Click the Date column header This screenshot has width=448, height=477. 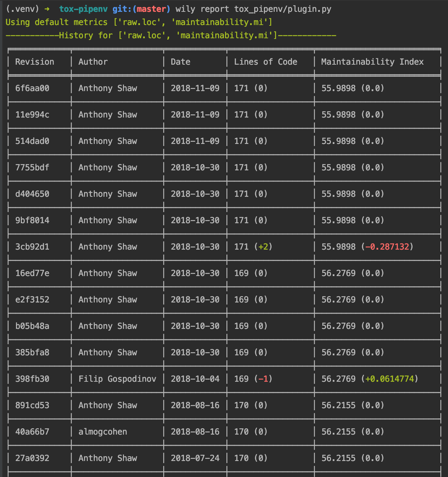tap(181, 62)
